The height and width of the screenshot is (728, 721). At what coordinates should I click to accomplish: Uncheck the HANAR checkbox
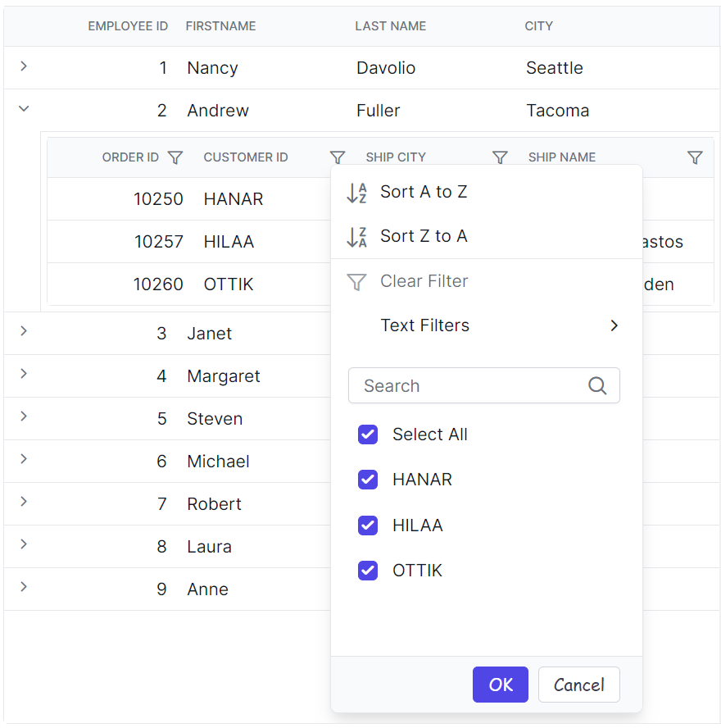point(368,480)
